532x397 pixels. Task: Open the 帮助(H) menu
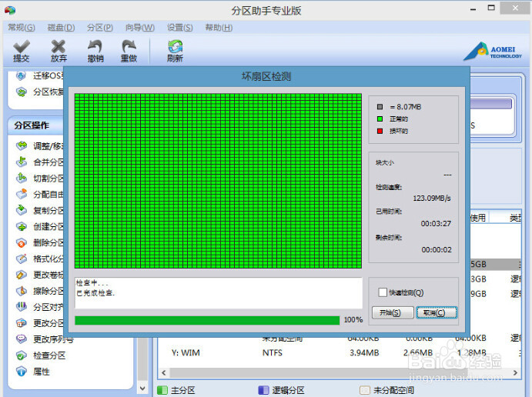click(x=219, y=28)
